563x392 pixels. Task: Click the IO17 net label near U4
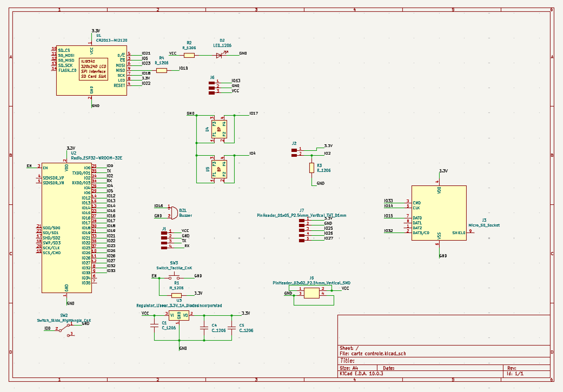[254, 113]
